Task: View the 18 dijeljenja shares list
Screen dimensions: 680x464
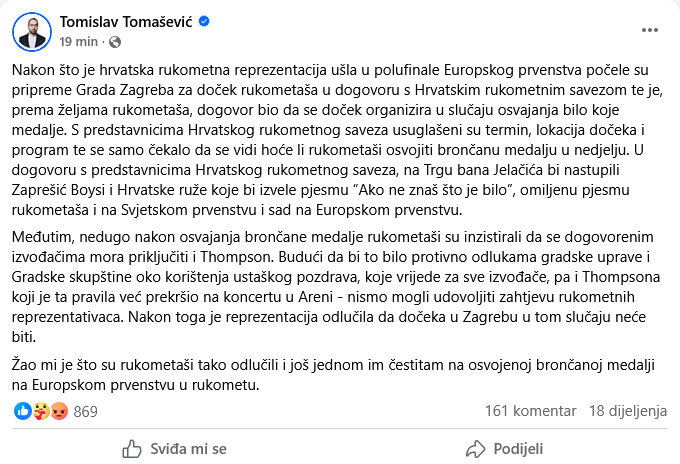Action: pyautogui.click(x=627, y=411)
